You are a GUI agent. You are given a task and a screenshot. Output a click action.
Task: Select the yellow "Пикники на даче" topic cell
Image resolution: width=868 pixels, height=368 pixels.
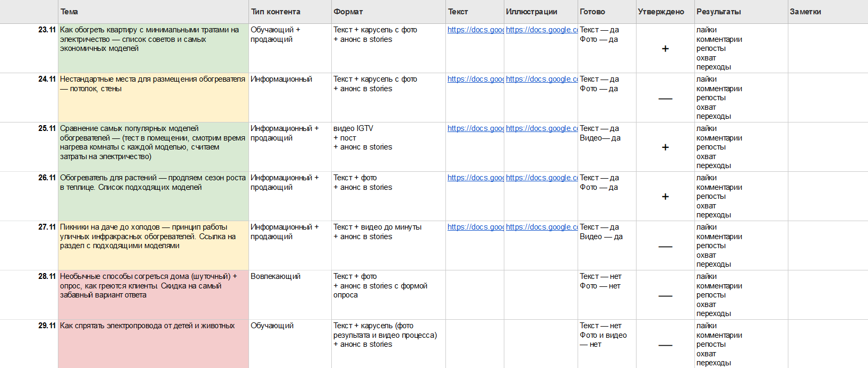coord(153,246)
